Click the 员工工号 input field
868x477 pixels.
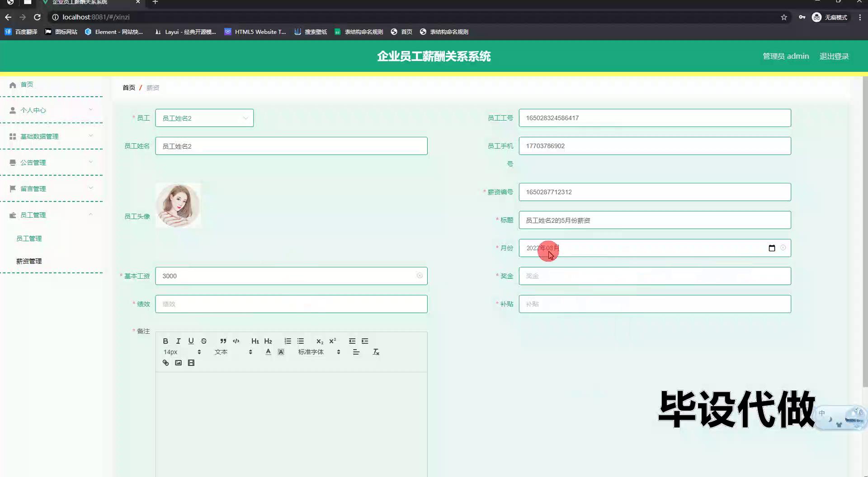655,118
